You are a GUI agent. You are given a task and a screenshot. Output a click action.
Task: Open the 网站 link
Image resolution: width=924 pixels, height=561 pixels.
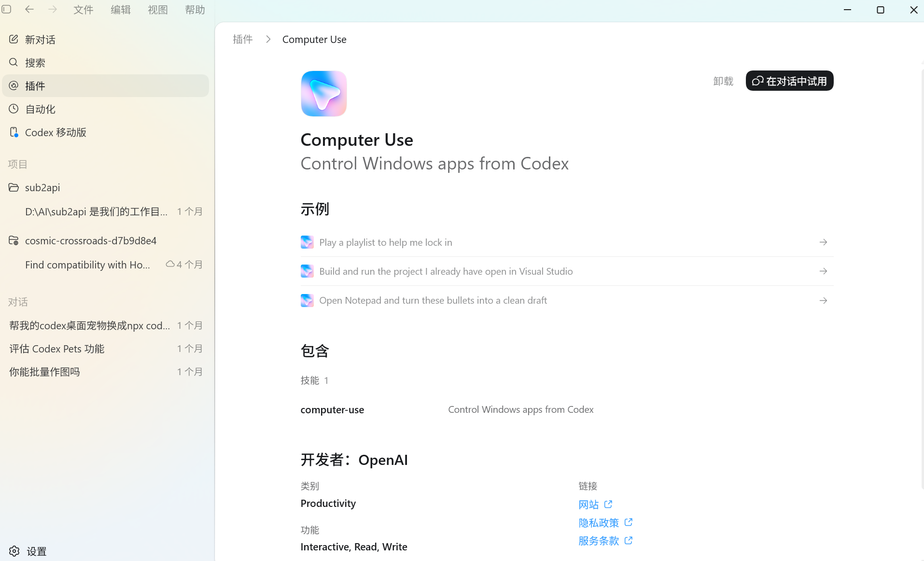[x=588, y=505]
